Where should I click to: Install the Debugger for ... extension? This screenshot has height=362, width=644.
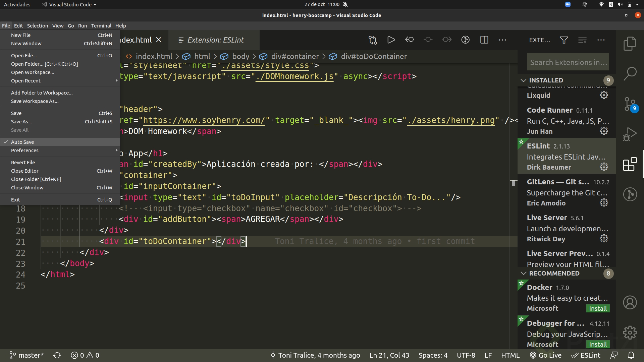(598, 345)
